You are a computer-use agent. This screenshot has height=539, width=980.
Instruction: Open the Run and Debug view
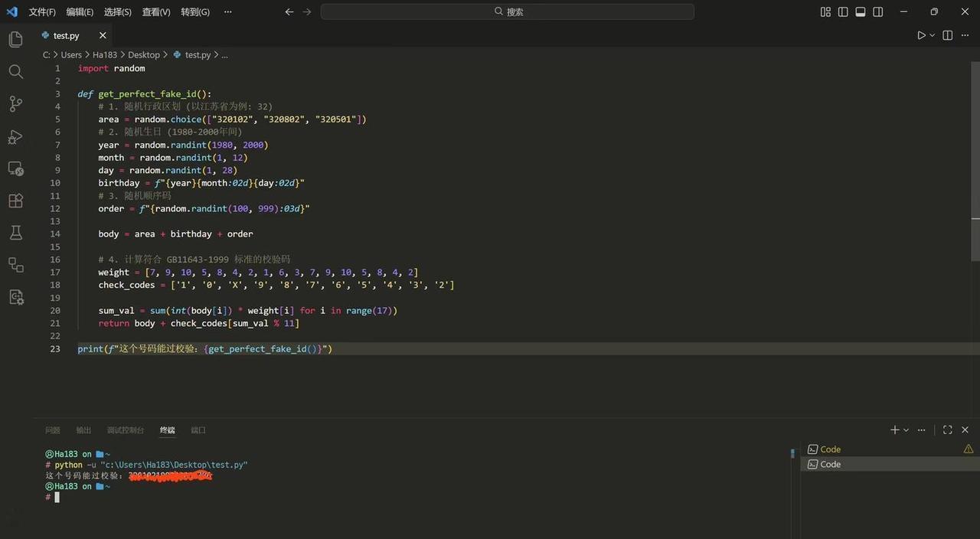point(15,137)
